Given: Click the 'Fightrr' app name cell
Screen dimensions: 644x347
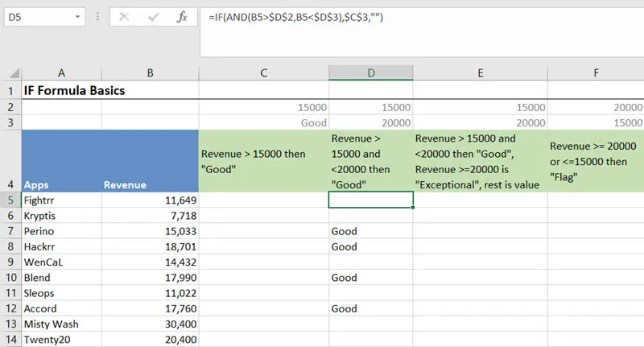Looking at the screenshot, I should pos(62,200).
